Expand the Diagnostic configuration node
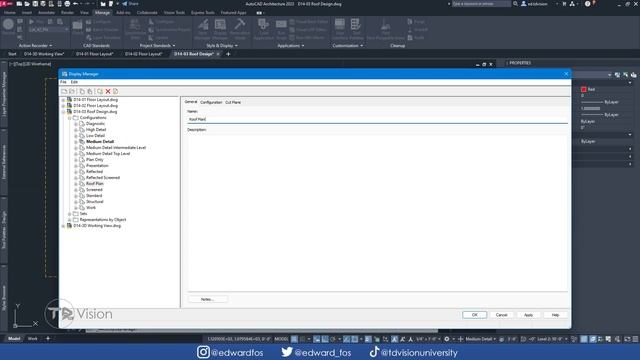Viewport: 640px width, 360px height. click(x=76, y=124)
